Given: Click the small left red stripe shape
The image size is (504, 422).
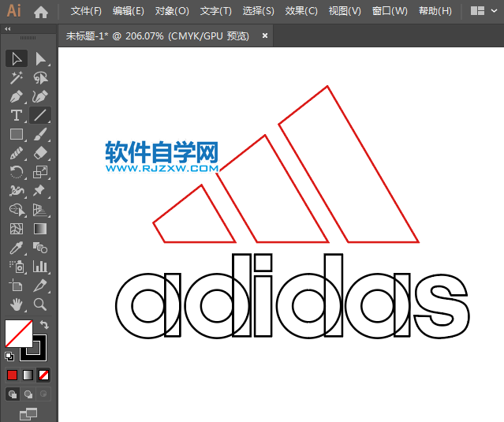Looking at the screenshot, I should pyautogui.click(x=194, y=214).
